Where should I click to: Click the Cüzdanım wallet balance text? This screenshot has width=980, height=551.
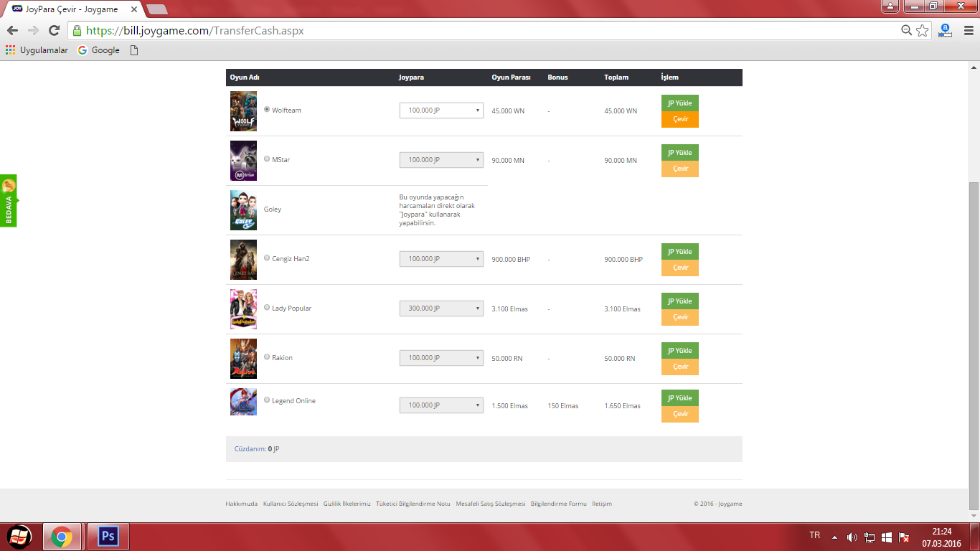click(x=257, y=449)
